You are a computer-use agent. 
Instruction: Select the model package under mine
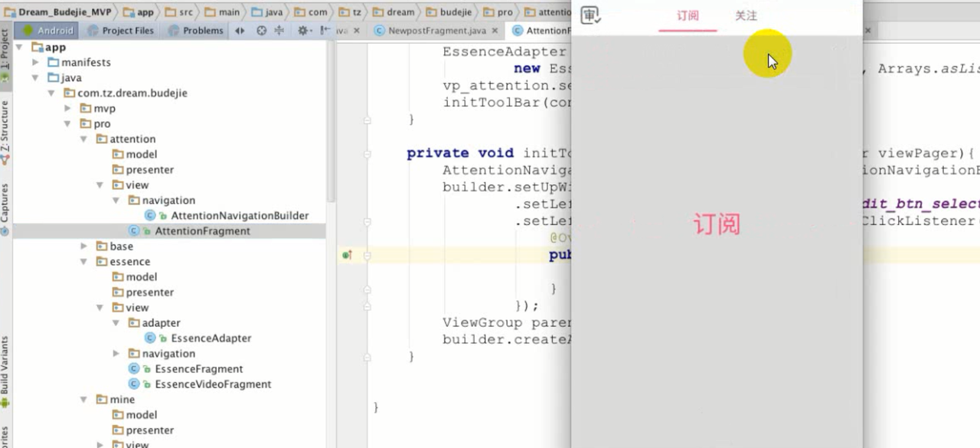(x=142, y=414)
